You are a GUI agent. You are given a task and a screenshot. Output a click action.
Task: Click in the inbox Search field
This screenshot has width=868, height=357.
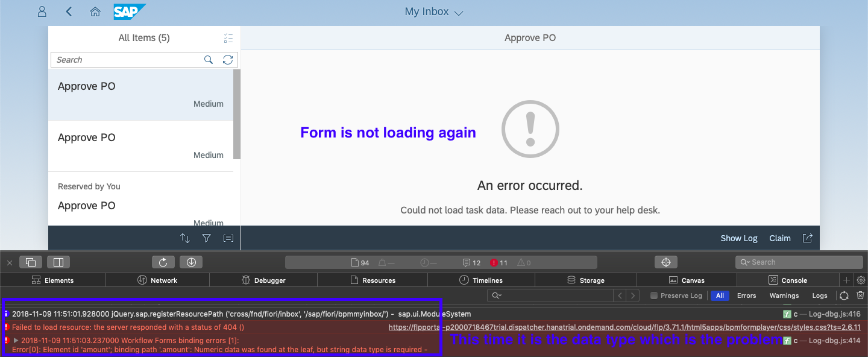(x=127, y=60)
